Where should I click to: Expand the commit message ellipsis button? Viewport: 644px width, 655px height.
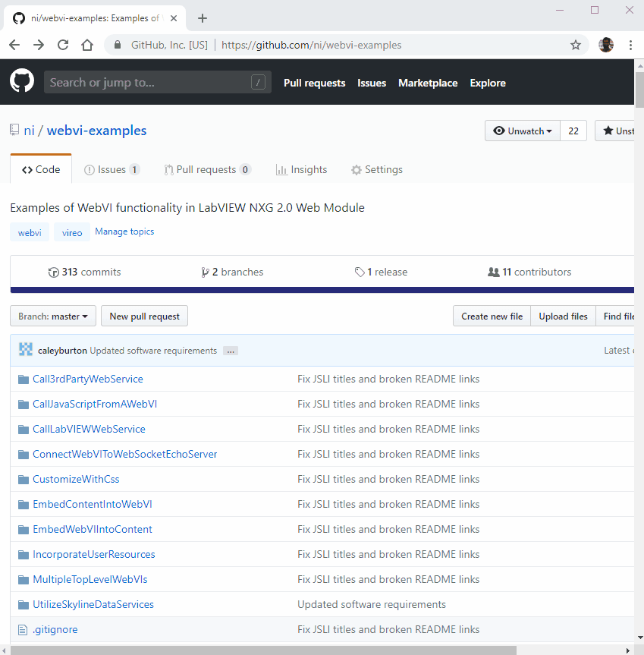pyautogui.click(x=231, y=351)
